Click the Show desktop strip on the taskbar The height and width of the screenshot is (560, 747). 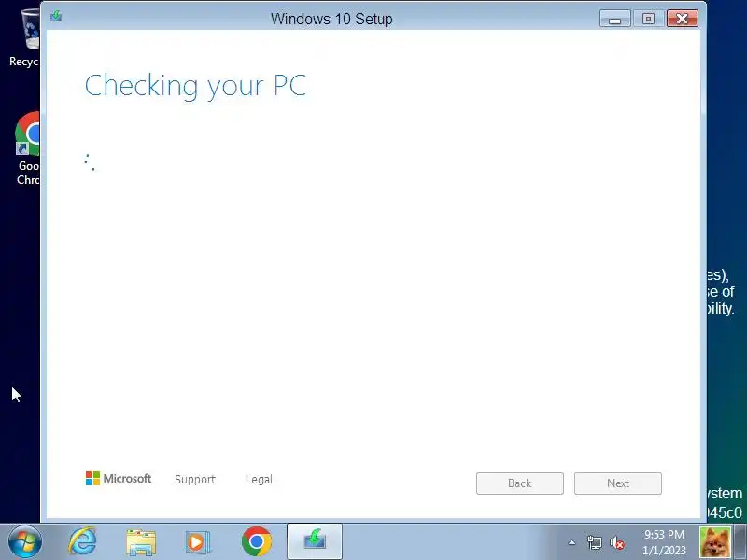tap(740, 541)
